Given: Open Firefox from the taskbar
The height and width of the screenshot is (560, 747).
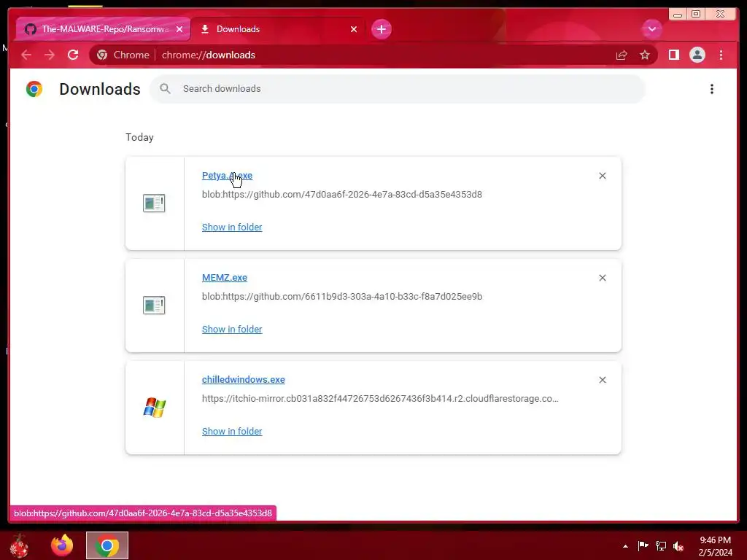Looking at the screenshot, I should tap(62, 545).
